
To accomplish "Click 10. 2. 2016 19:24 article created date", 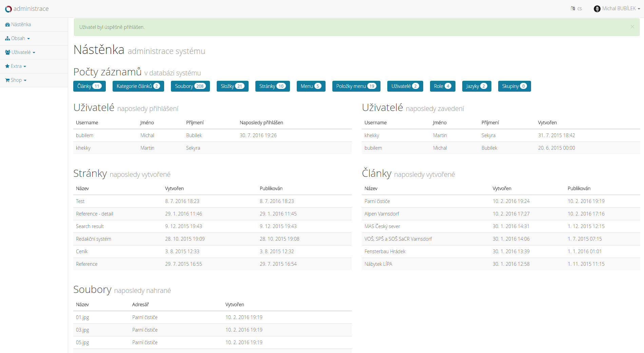I will 511,201.
